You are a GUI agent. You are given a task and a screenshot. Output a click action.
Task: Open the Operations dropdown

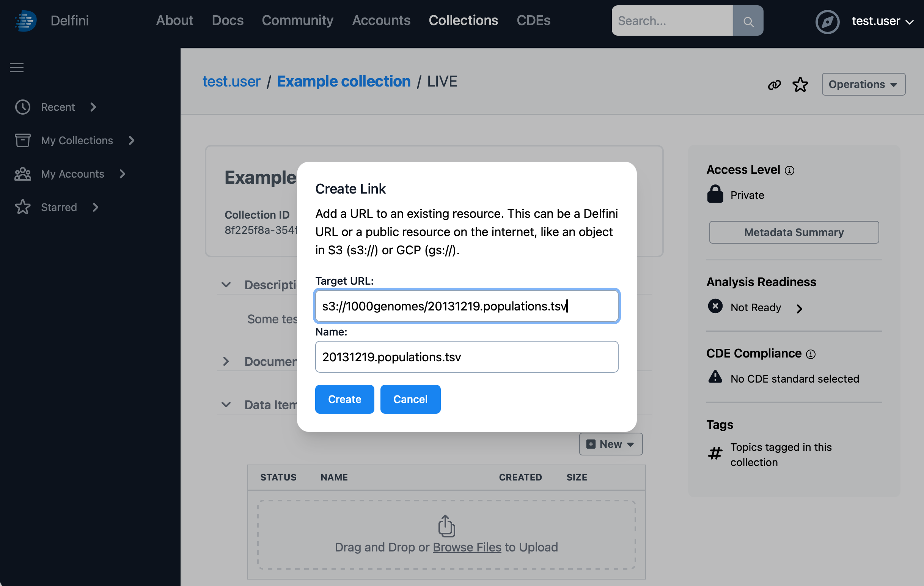(863, 84)
